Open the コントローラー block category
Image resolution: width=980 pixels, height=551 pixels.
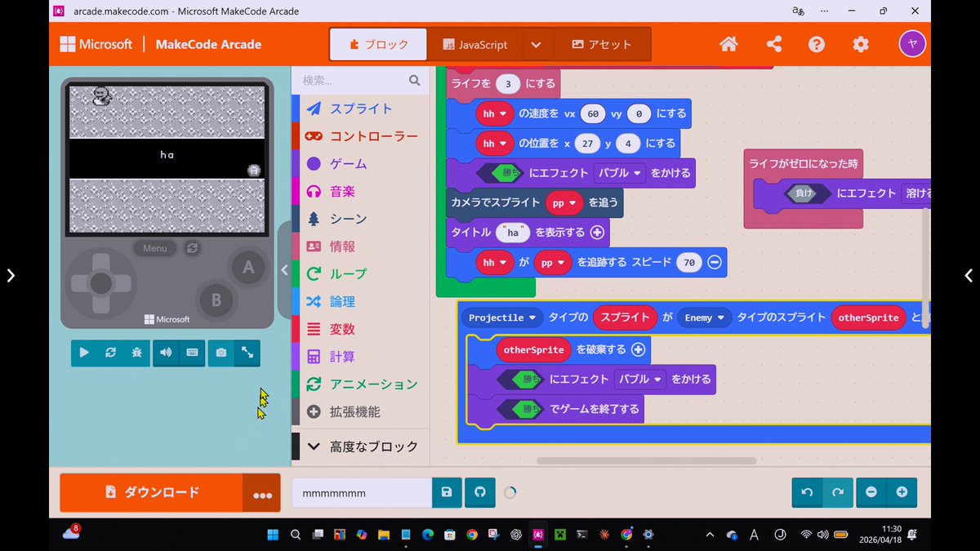360,136
